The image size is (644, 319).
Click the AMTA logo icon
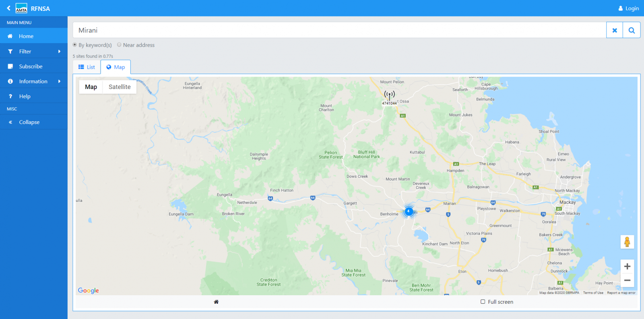21,8
